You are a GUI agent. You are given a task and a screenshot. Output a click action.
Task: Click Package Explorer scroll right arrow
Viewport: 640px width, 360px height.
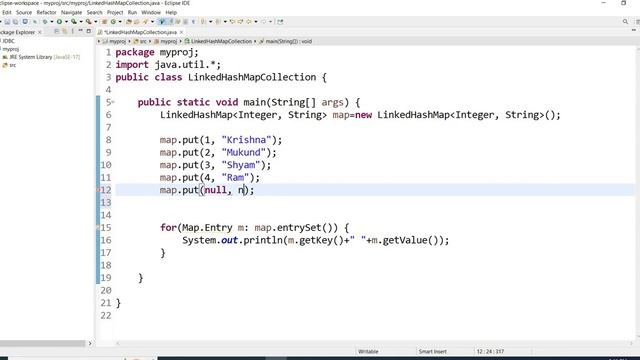(90, 343)
